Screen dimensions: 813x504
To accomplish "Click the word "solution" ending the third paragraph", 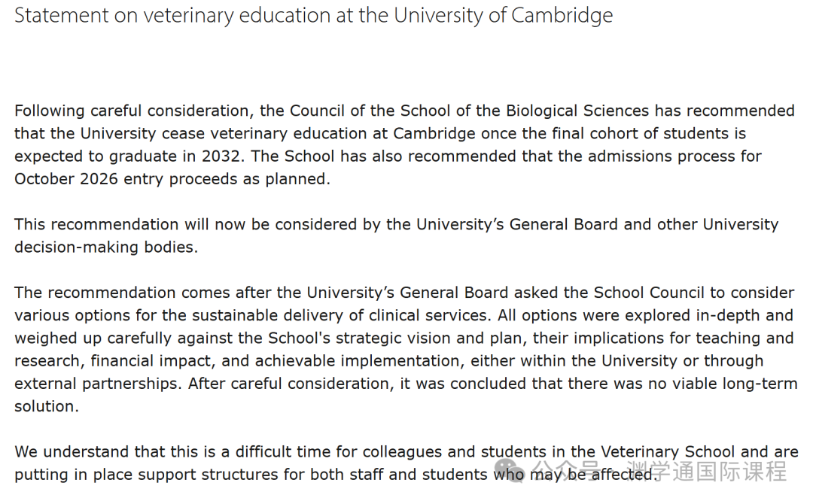I will pos(45,406).
